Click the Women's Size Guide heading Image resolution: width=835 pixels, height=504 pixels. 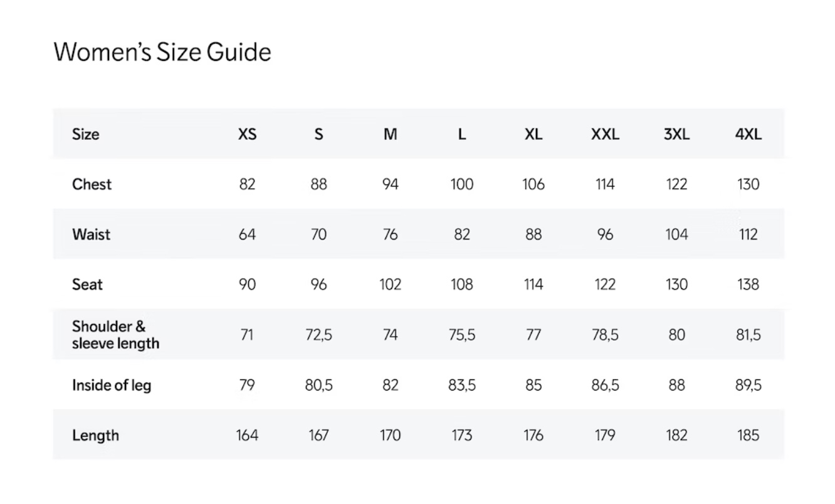click(x=162, y=52)
